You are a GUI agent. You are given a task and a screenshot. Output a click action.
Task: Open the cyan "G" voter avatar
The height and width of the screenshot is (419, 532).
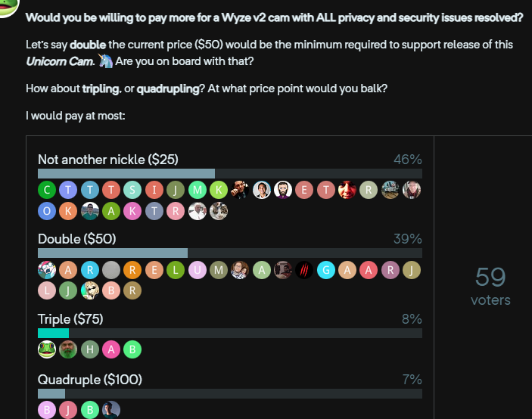pos(325,270)
